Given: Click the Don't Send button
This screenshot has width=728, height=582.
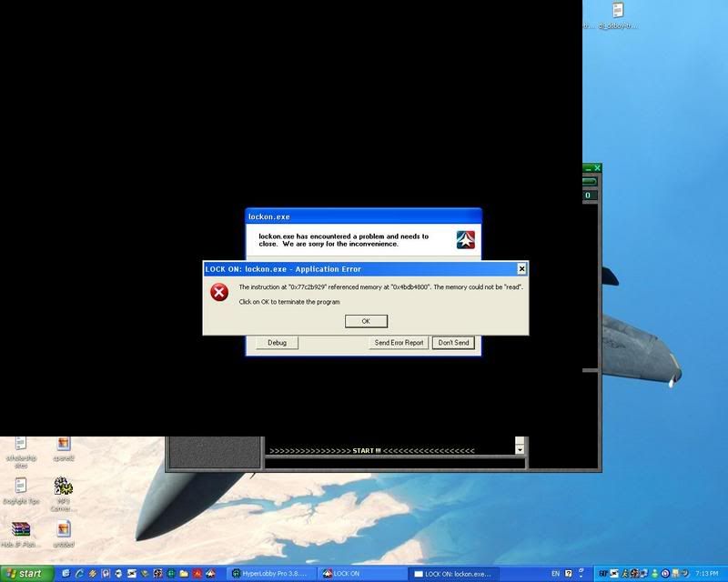Looking at the screenshot, I should (452, 343).
